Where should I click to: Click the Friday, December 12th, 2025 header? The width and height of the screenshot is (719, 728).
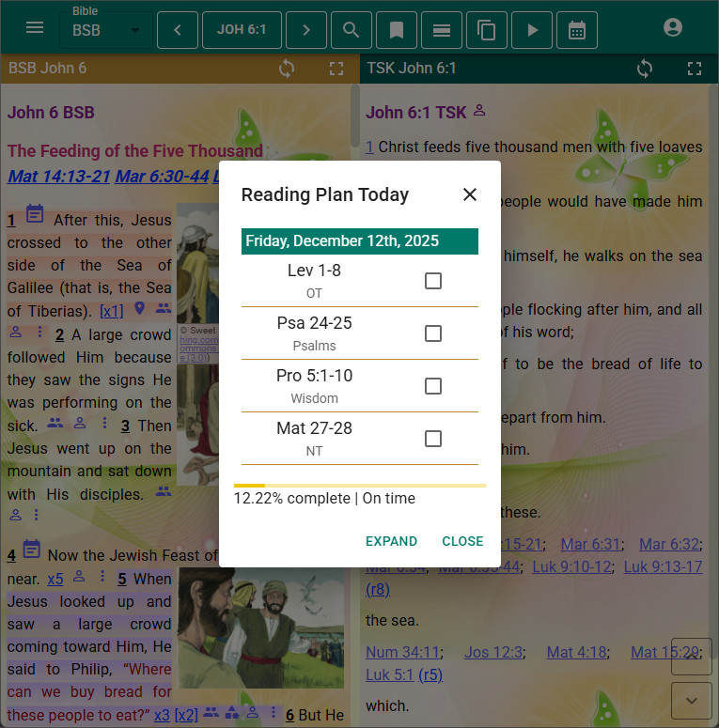click(x=360, y=241)
